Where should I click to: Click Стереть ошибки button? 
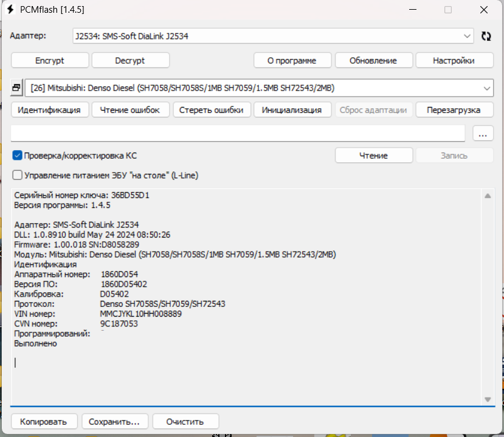(211, 110)
